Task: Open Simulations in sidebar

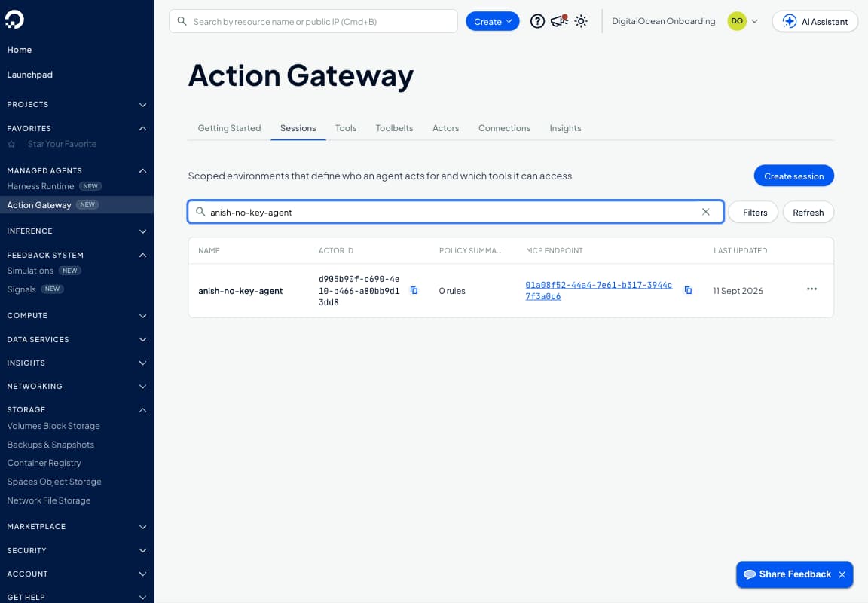Action: click(30, 271)
